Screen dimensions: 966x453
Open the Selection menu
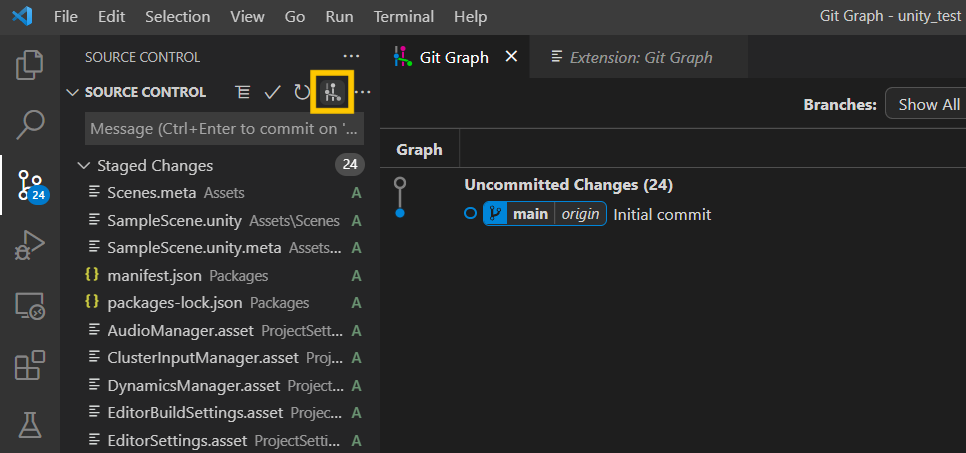(x=177, y=17)
